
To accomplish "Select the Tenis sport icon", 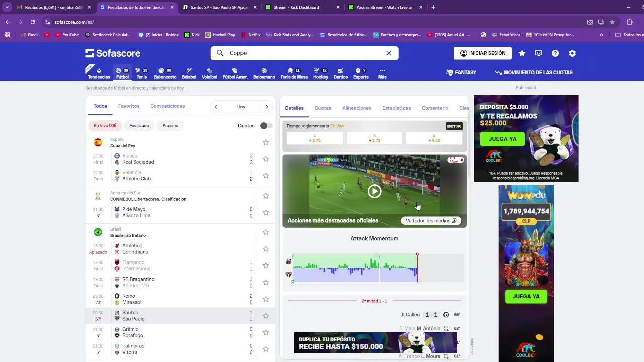I will (141, 73).
